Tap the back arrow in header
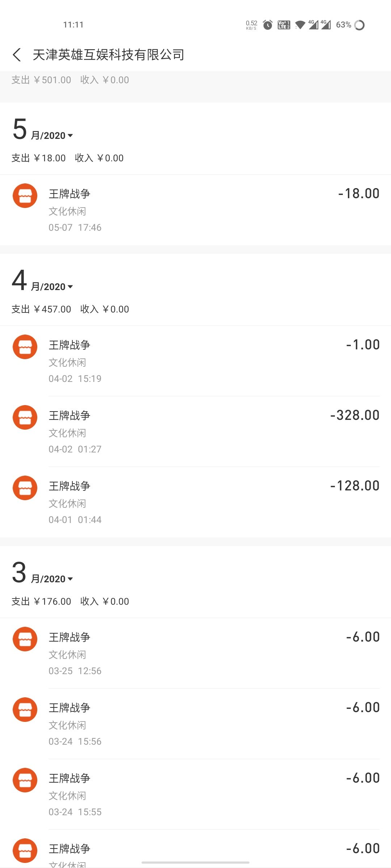Viewport: 391px width, 868px height. click(x=17, y=55)
